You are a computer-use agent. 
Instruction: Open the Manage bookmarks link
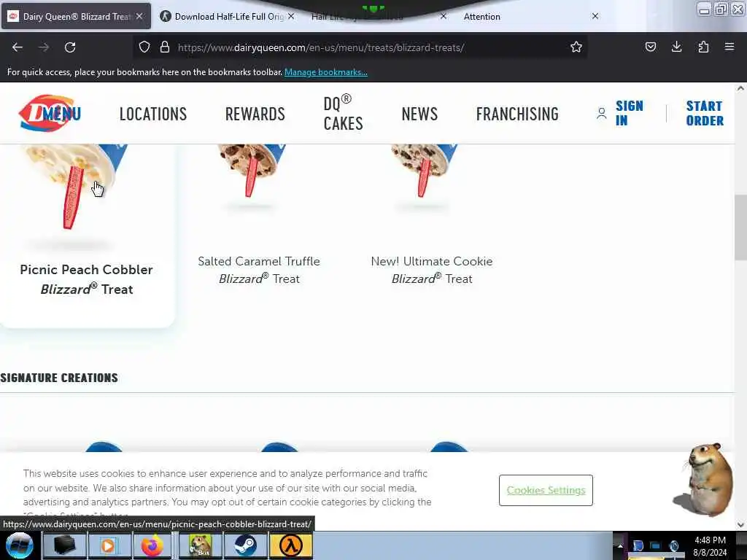coord(326,72)
